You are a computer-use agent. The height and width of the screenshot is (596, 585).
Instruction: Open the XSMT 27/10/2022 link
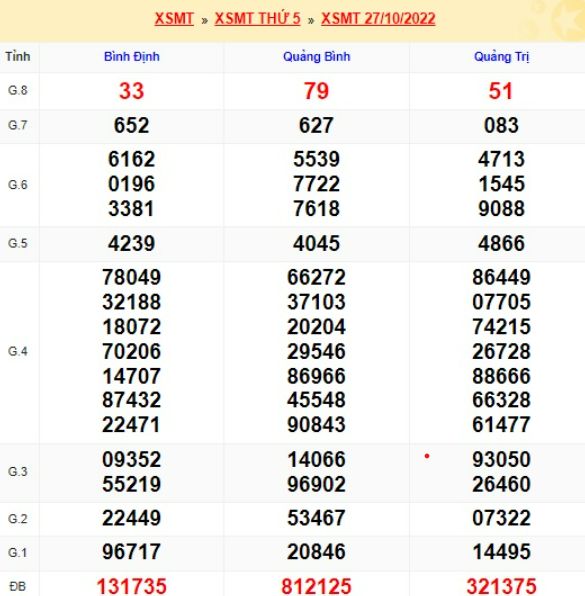click(x=378, y=19)
